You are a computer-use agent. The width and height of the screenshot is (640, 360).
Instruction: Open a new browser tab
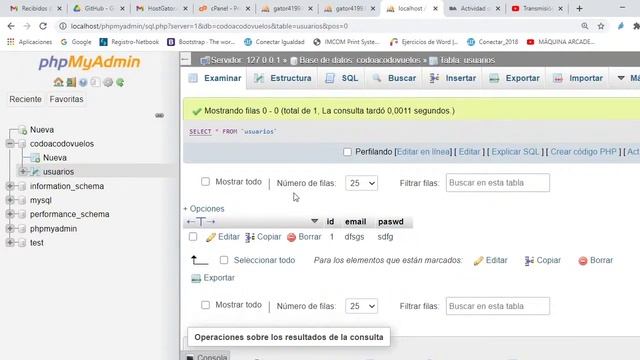point(579,8)
